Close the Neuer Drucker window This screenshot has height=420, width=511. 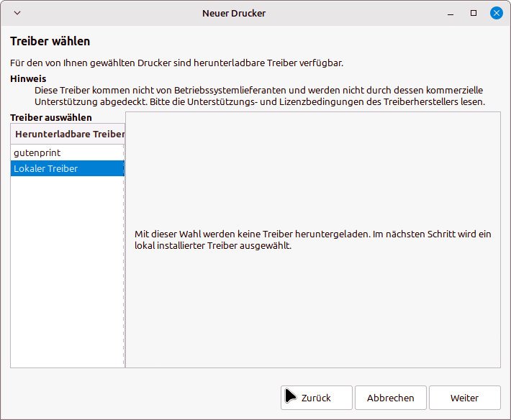pos(497,13)
